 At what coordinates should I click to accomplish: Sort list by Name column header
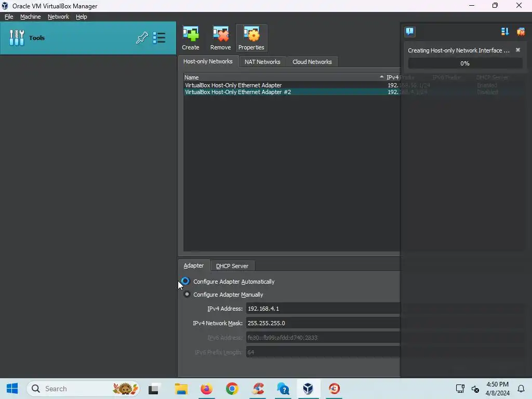(x=284, y=77)
